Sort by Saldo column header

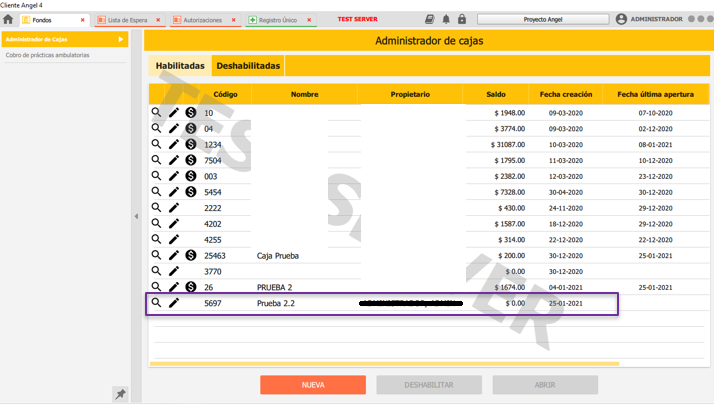(496, 94)
